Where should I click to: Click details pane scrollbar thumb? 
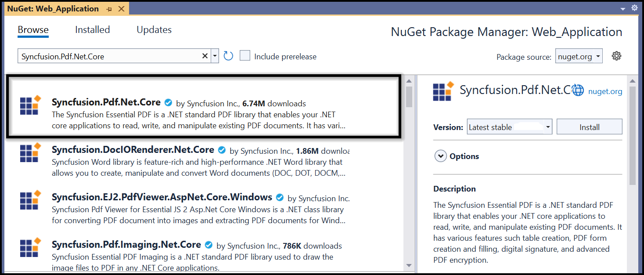[x=632, y=135]
